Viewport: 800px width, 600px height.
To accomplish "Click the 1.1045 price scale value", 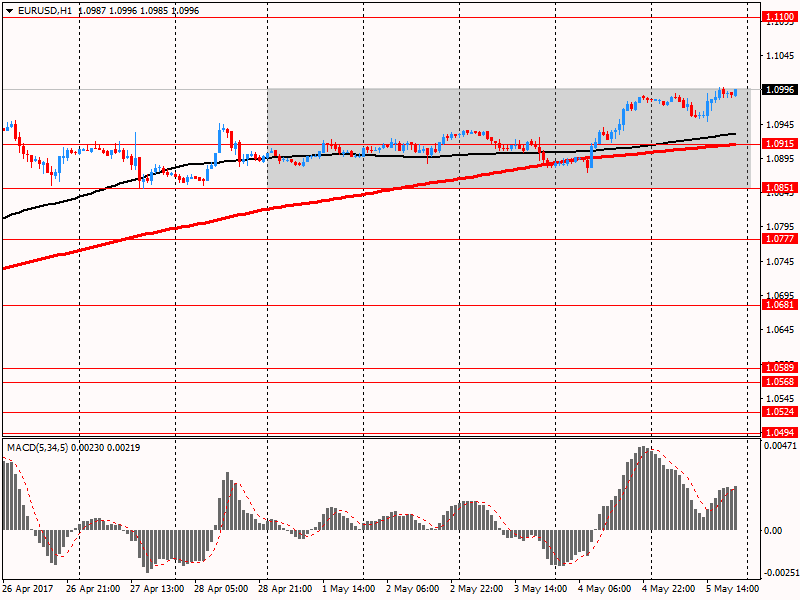I will tap(781, 56).
